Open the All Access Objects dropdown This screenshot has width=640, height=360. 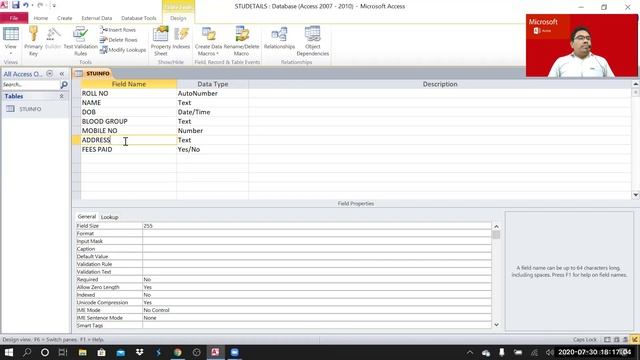tap(50, 73)
